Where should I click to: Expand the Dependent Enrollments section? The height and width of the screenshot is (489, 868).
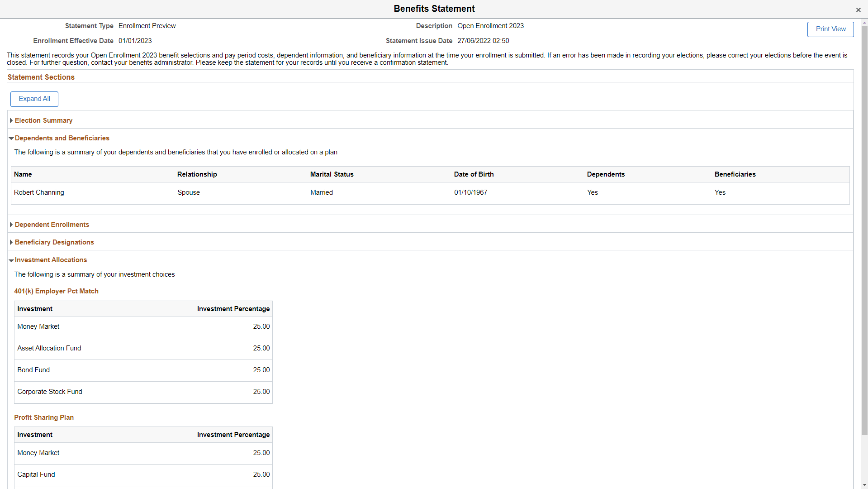(x=52, y=224)
